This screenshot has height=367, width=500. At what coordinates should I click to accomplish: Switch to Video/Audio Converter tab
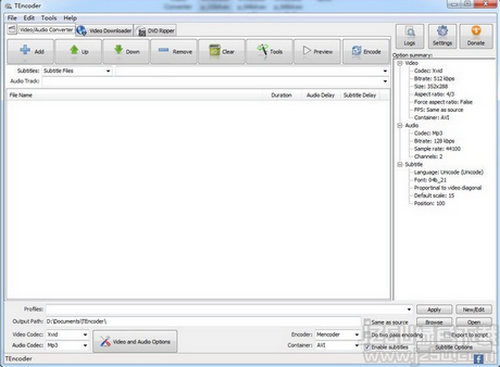tap(41, 30)
